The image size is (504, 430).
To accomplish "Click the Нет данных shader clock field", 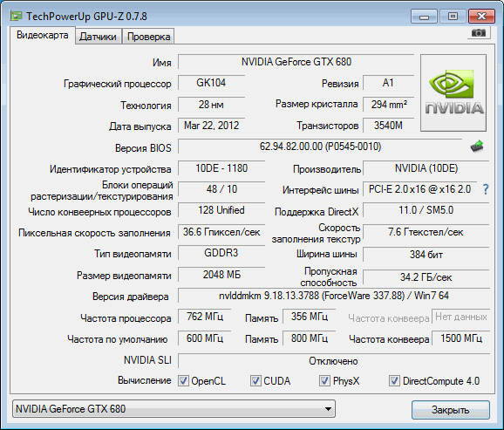I will pyautogui.click(x=461, y=317).
